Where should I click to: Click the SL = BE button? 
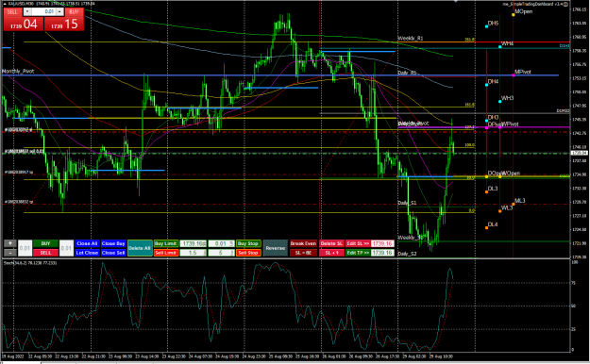[x=303, y=253]
